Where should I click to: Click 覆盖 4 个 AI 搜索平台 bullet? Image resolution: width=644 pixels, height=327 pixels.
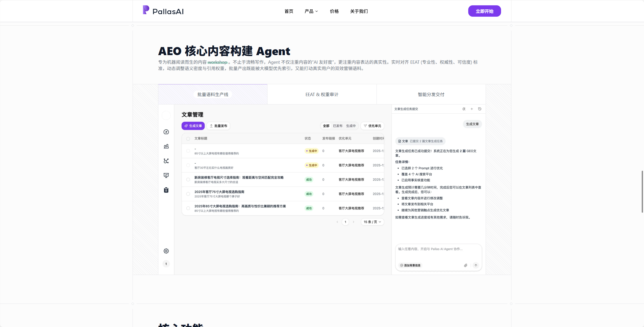pyautogui.click(x=417, y=174)
